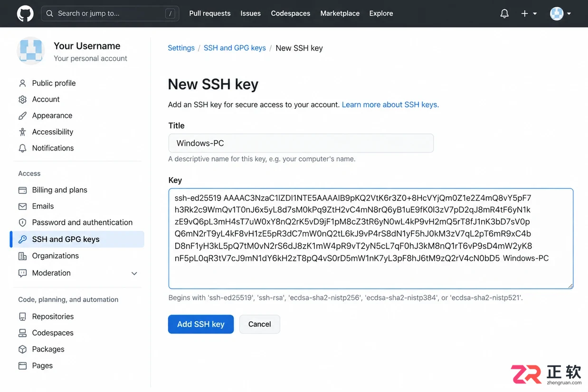Click the Codespaces icon in sidebar
The width and height of the screenshot is (588, 392).
(x=22, y=333)
